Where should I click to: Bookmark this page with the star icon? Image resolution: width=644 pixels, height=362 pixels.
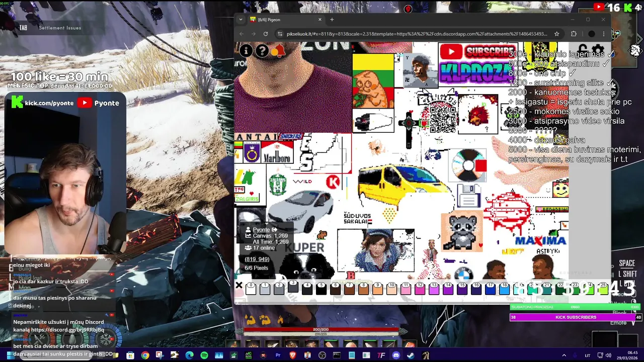556,34
